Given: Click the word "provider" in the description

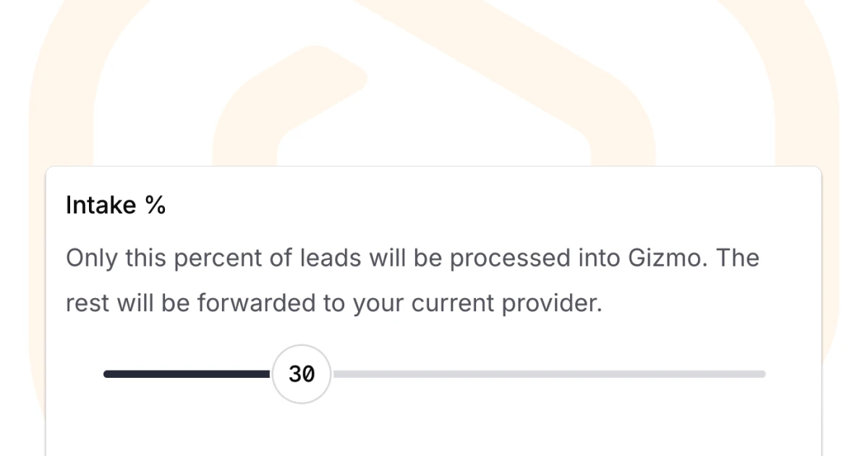Looking at the screenshot, I should 552,304.
